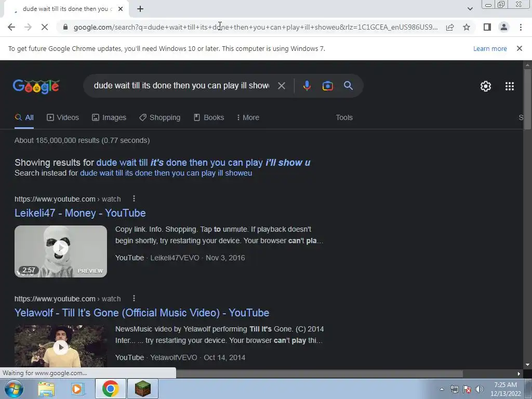
Task: Click the scroll down arrow of vertical scrollbar
Action: pyautogui.click(x=527, y=365)
